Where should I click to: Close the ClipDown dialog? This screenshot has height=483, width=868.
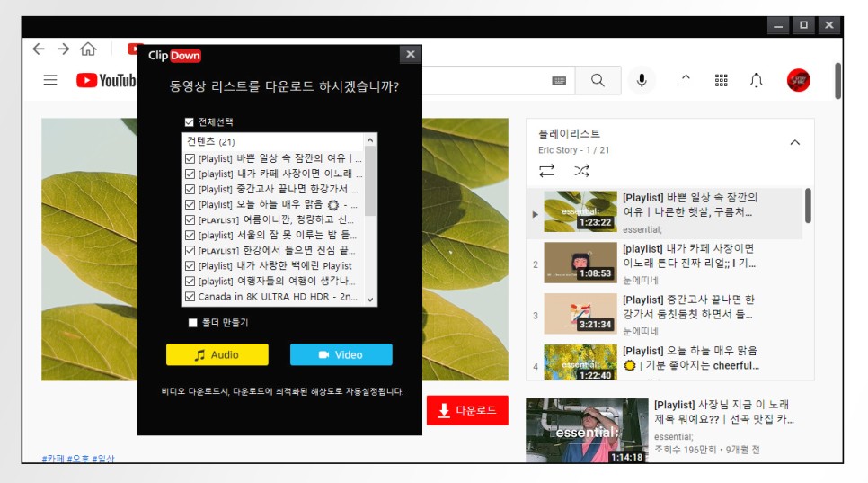411,54
